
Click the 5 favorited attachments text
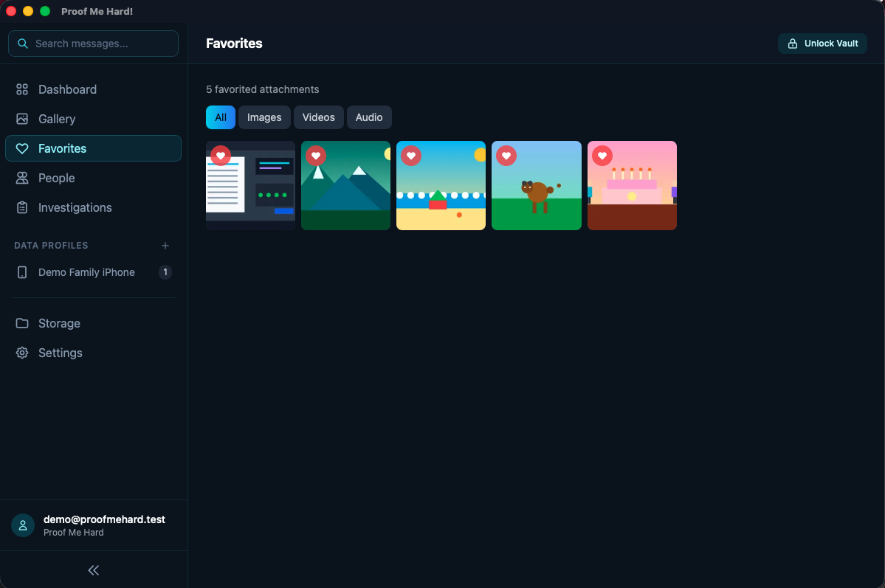263,89
